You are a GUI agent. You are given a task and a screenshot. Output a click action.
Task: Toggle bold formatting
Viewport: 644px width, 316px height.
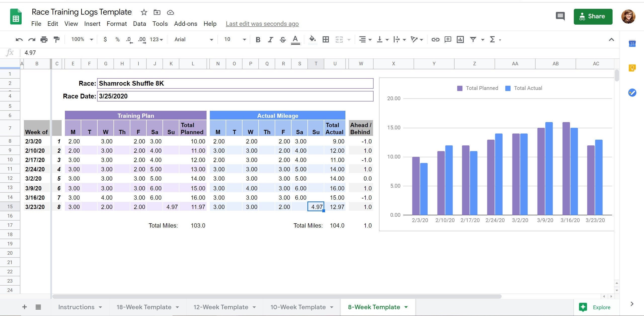[x=258, y=39]
